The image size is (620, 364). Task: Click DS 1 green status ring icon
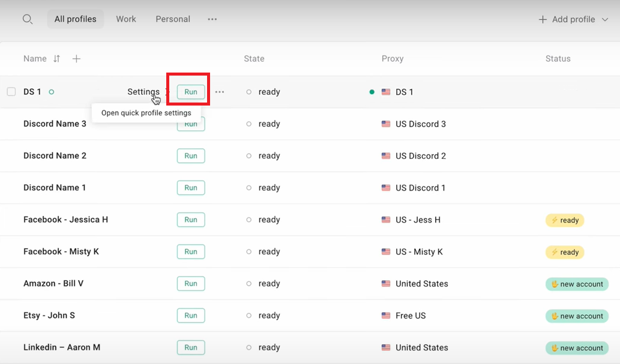(52, 92)
